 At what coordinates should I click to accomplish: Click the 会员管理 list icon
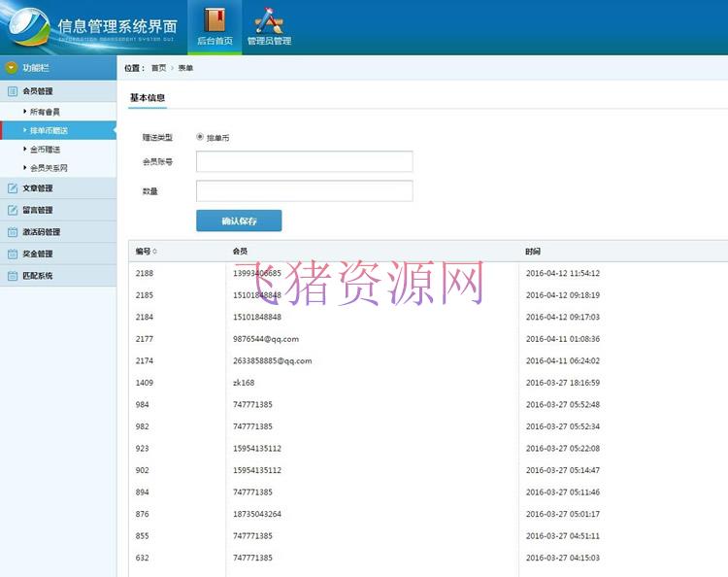tap(13, 91)
